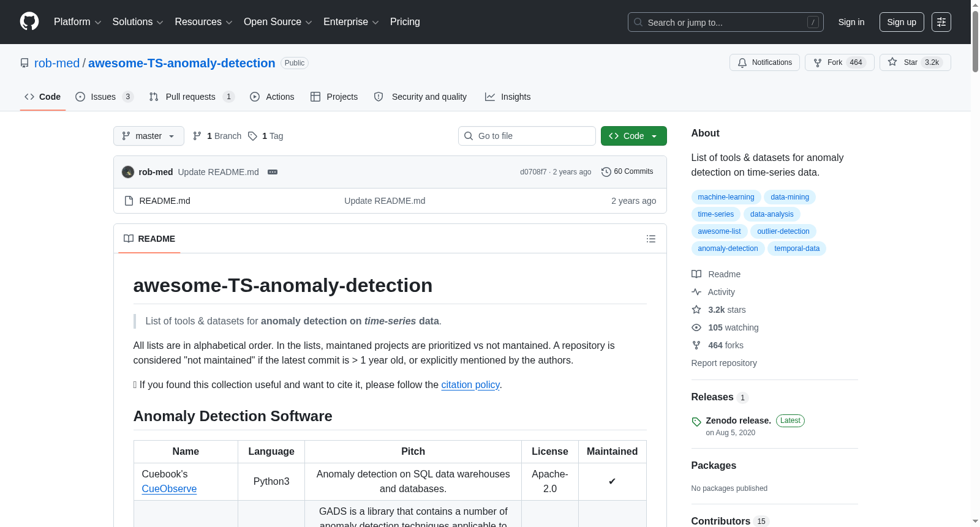This screenshot has width=980, height=527.
Task: Click the README.md file row
Action: pos(390,201)
